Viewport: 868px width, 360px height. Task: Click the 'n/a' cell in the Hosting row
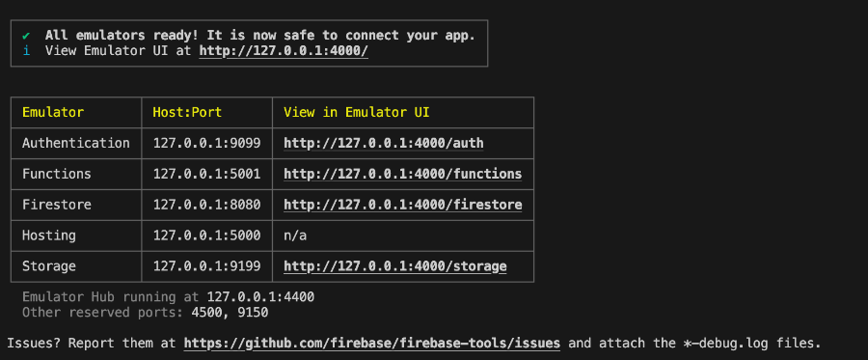[x=295, y=235]
